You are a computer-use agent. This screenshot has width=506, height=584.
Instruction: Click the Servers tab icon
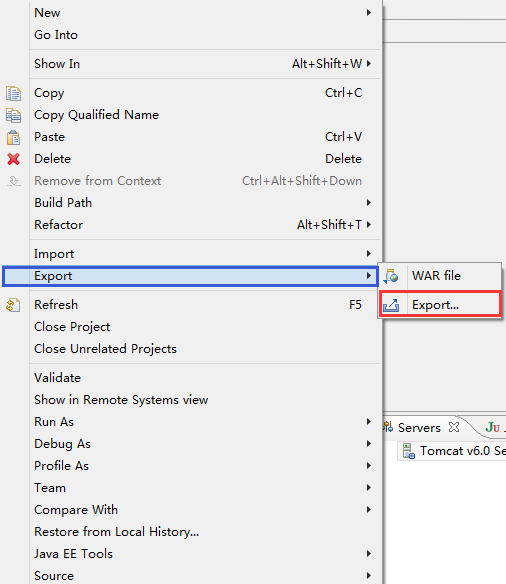pyautogui.click(x=388, y=427)
